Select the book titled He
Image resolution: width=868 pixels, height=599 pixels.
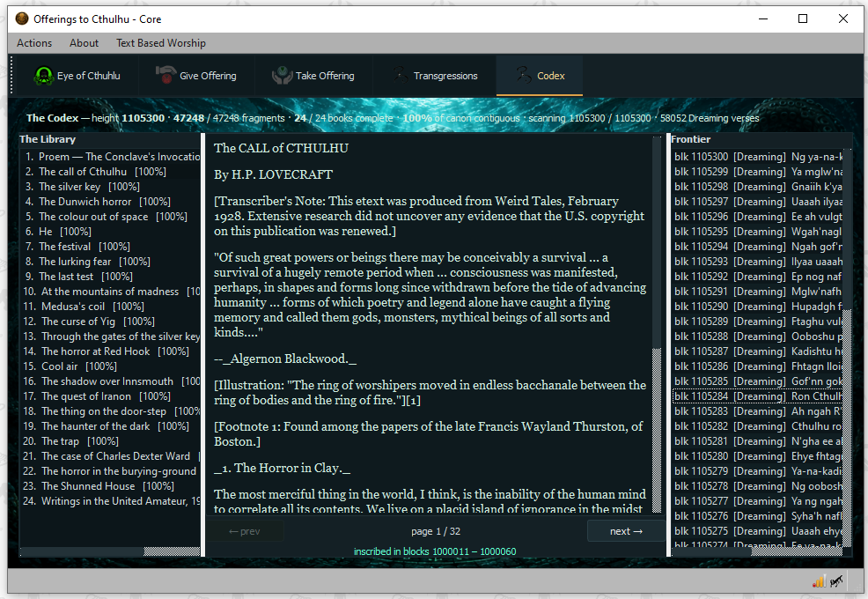(111, 232)
